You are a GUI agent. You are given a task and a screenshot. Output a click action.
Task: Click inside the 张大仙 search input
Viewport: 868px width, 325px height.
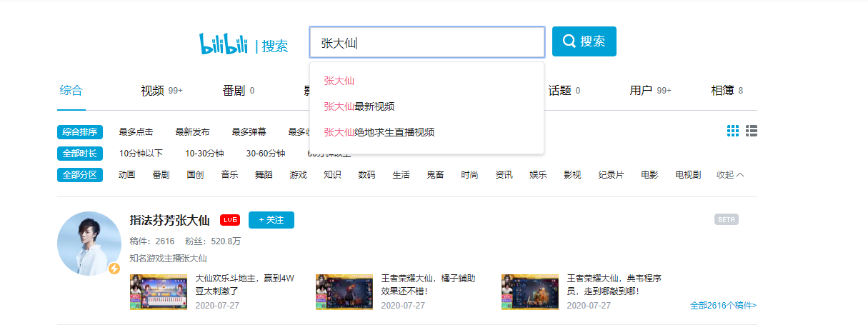(x=427, y=42)
